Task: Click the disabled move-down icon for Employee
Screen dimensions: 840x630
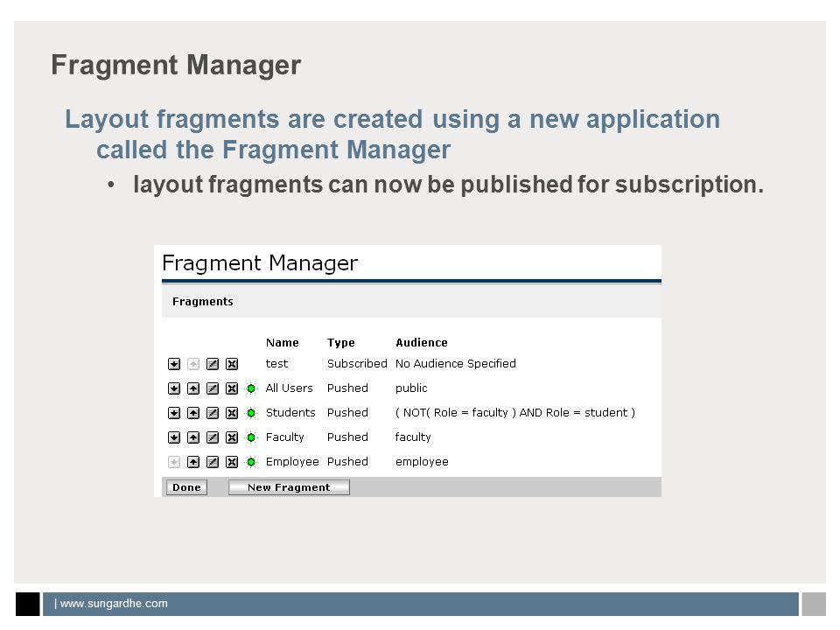Action: (x=173, y=462)
